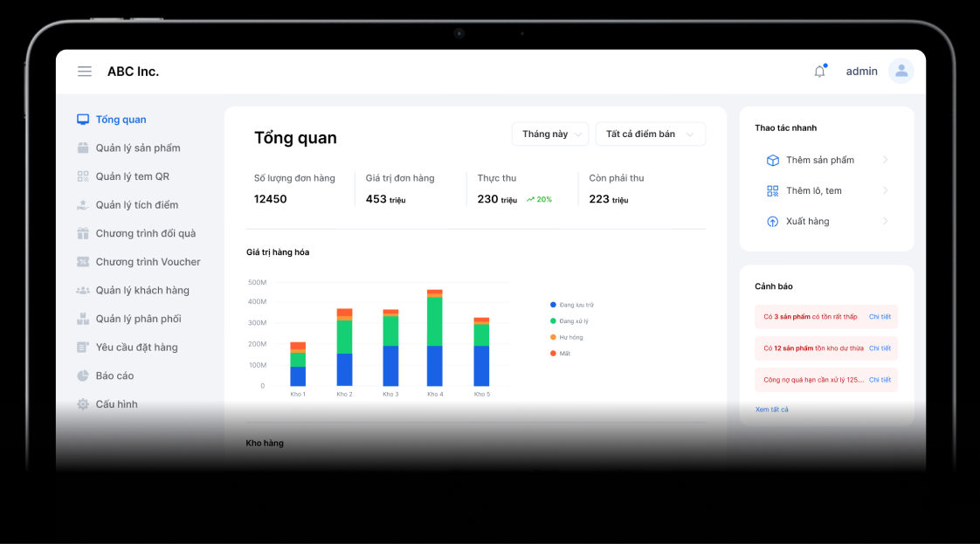Image resolution: width=980 pixels, height=544 pixels.
Task: Click the blue Đang lưu trữ legend dot
Action: [553, 305]
